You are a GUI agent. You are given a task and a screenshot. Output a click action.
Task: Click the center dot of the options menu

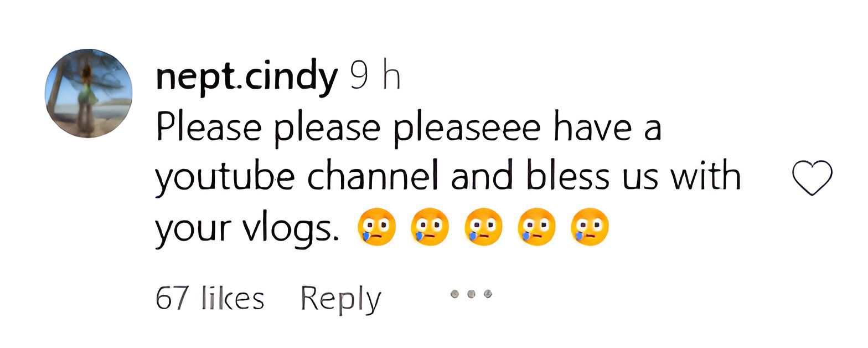pyautogui.click(x=472, y=294)
